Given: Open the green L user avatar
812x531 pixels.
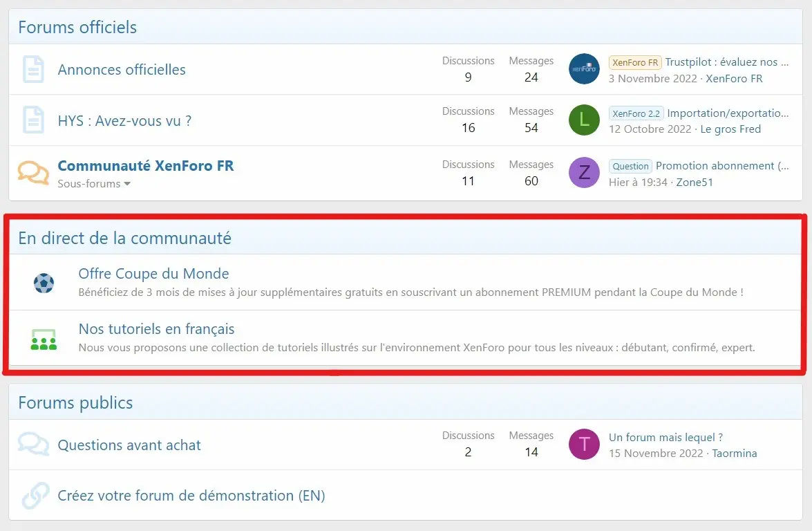Looking at the screenshot, I should (x=584, y=120).
